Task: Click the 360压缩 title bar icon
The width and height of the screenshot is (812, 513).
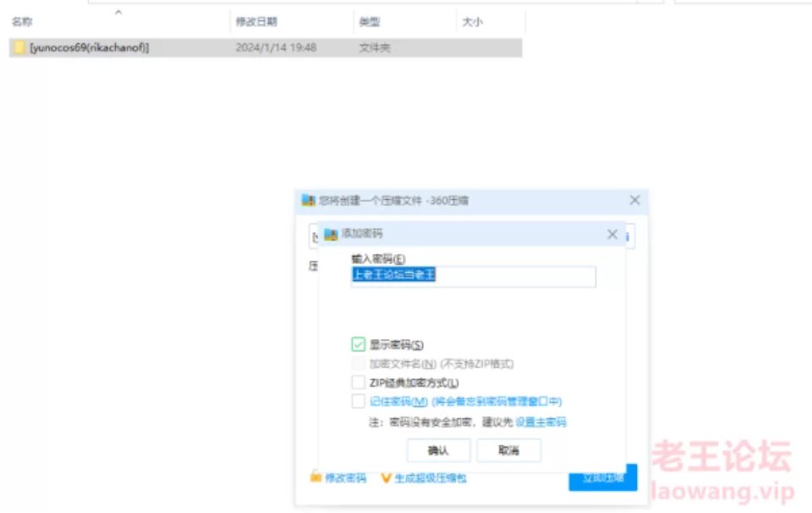Action: pyautogui.click(x=309, y=201)
